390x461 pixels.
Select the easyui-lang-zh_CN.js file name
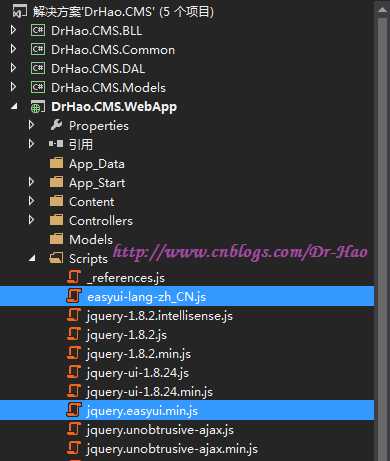tap(147, 297)
